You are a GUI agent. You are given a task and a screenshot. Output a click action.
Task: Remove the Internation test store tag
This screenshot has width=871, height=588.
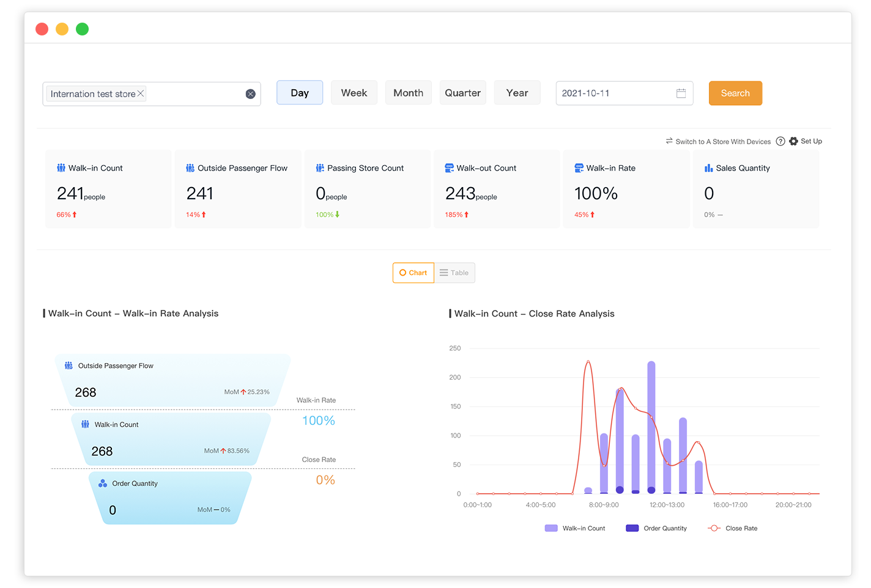[x=141, y=94]
